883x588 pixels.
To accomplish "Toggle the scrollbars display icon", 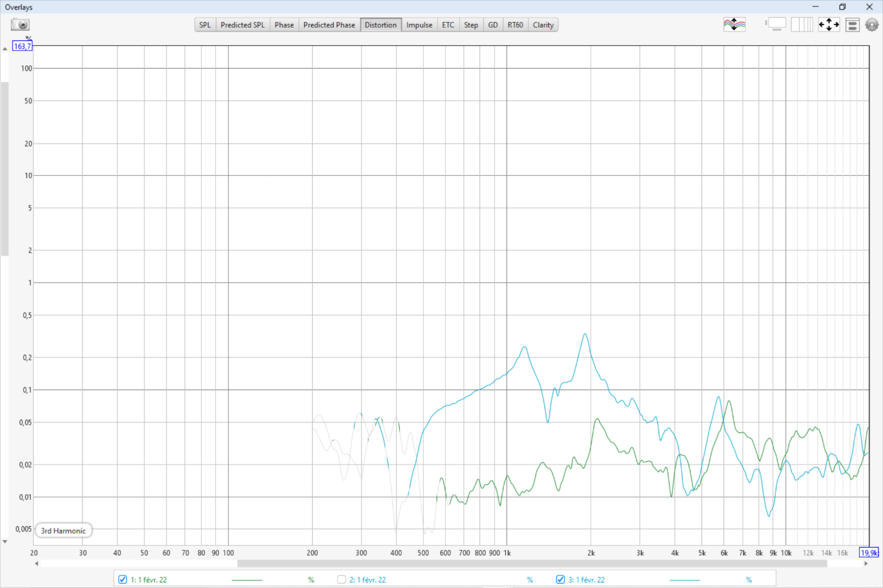I will [x=776, y=25].
